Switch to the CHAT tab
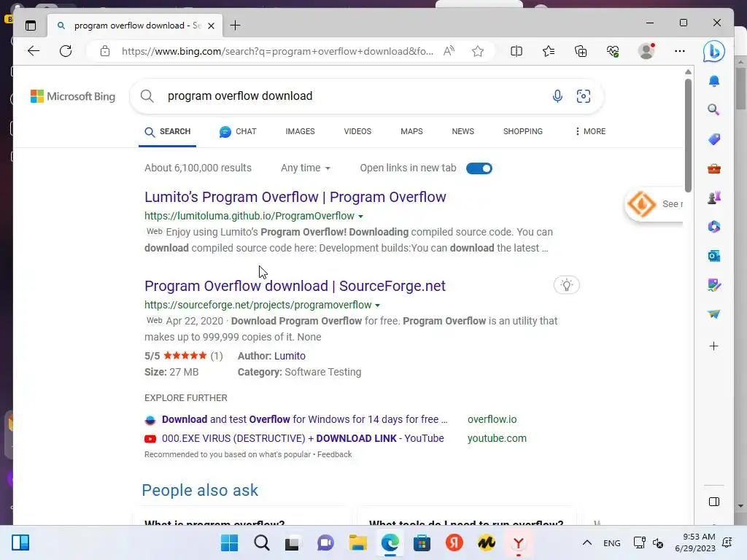The width and height of the screenshot is (747, 560). [x=238, y=131]
